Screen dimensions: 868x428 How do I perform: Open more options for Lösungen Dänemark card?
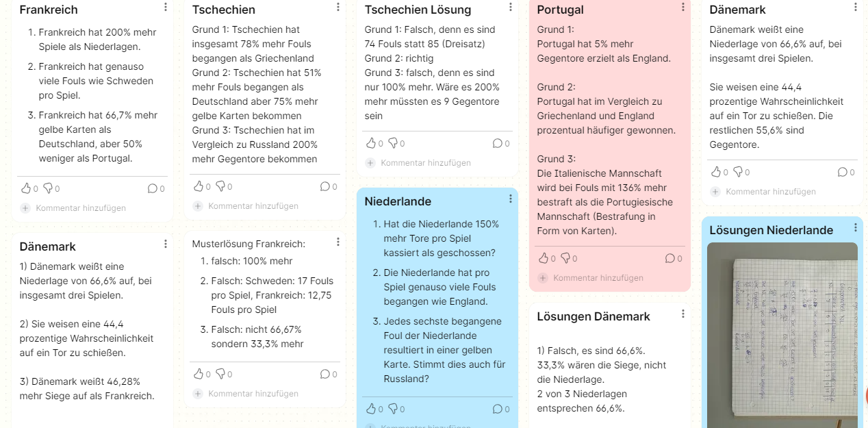[x=683, y=314]
